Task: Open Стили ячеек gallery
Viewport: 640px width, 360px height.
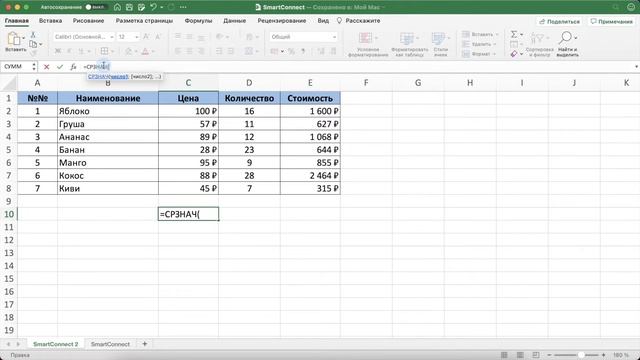Action: [x=440, y=44]
